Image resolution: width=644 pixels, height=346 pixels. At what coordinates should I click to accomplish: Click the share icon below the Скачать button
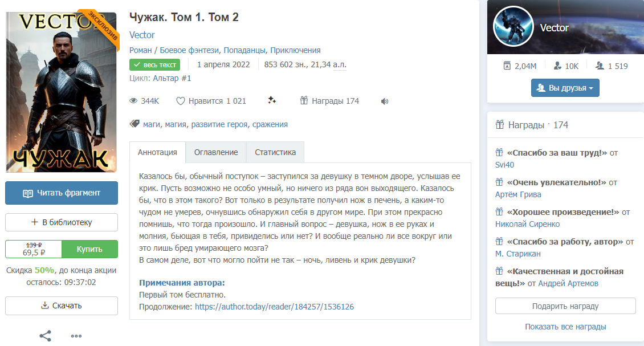pyautogui.click(x=45, y=336)
